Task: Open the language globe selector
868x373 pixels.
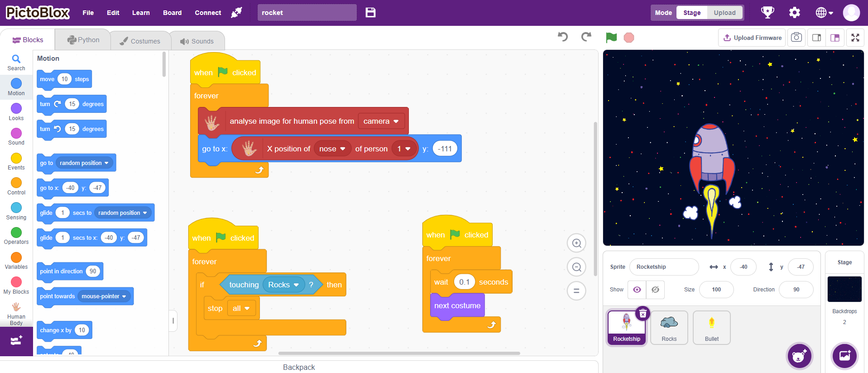Action: 824,13
